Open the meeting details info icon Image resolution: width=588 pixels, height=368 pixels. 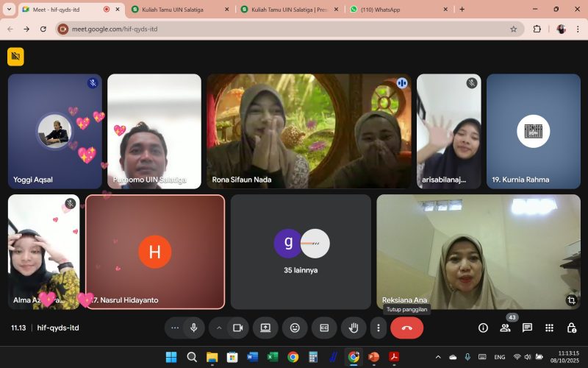click(x=483, y=328)
